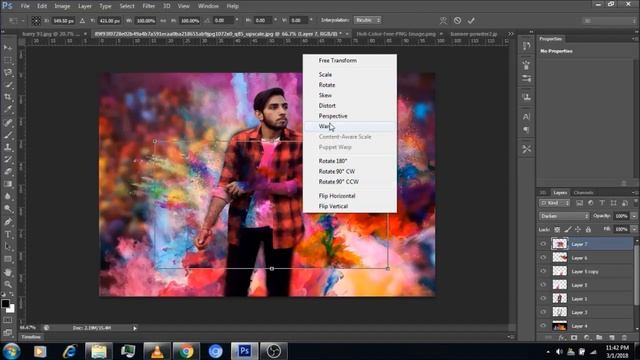Select the Zoom tool in toolbox

pyautogui.click(x=8, y=284)
